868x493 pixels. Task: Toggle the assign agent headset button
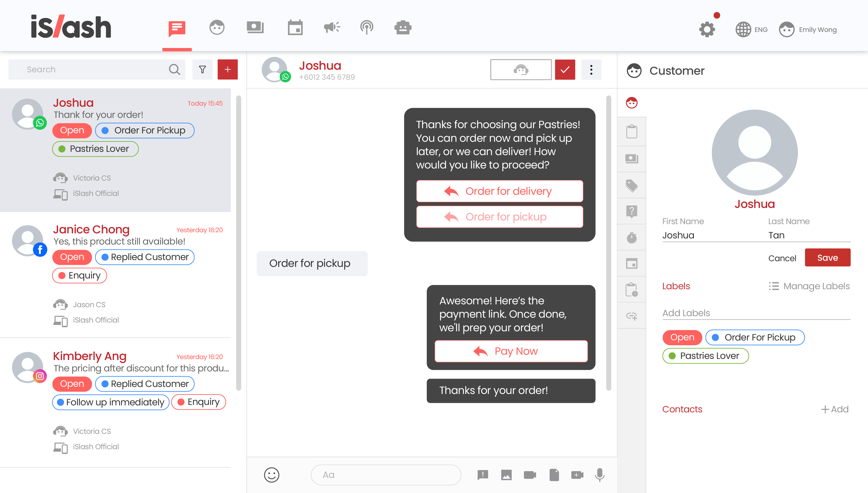521,70
